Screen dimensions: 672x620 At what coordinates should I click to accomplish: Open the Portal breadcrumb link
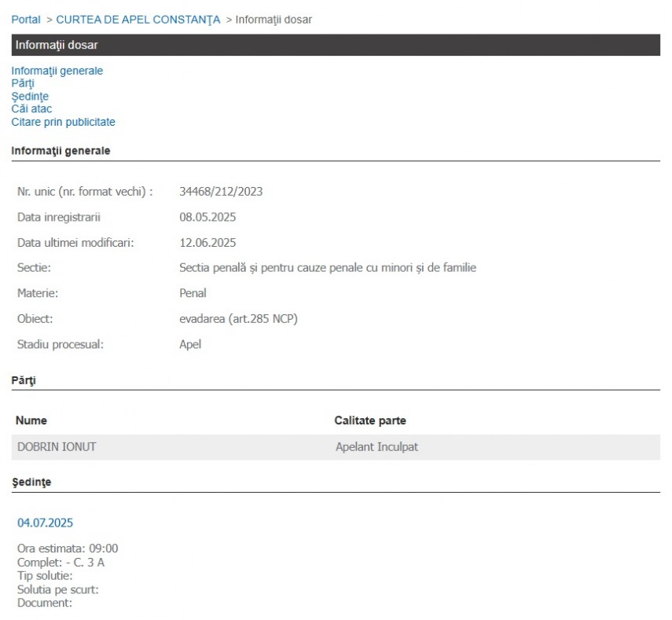tap(26, 20)
